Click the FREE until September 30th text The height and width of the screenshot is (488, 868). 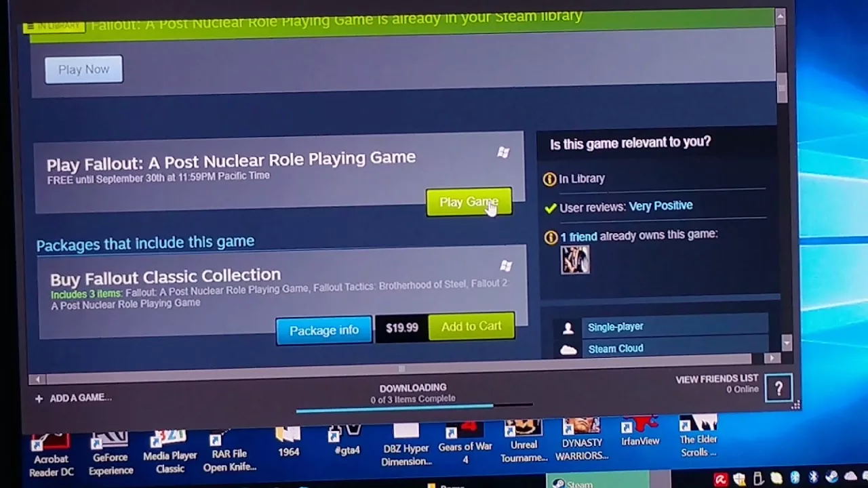coord(159,178)
